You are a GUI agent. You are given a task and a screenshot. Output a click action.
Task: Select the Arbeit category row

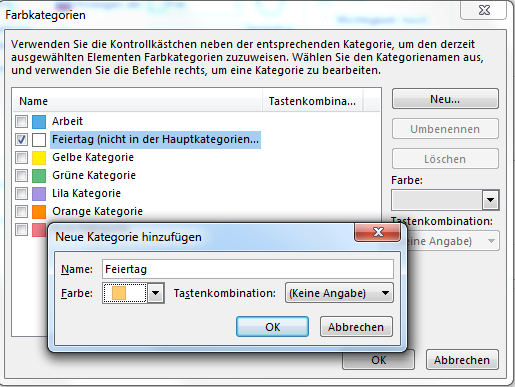197,121
